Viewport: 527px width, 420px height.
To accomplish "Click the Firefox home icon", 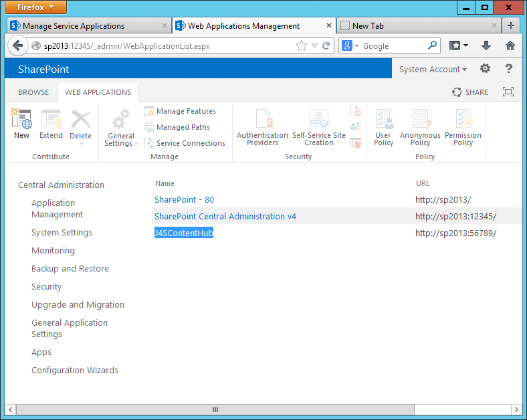I will (x=510, y=45).
